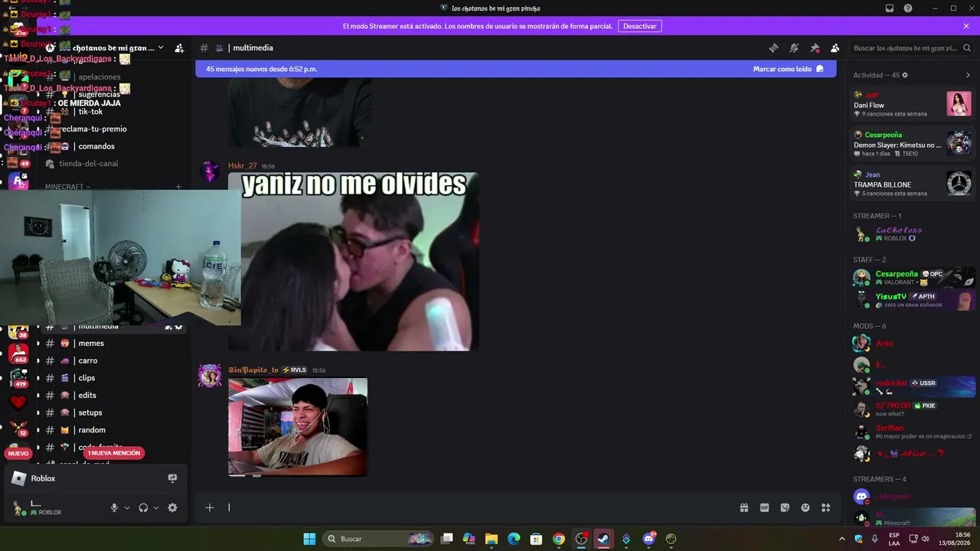The height and width of the screenshot is (551, 980).
Task: Open the Threads icon in channel header
Action: pos(774,47)
